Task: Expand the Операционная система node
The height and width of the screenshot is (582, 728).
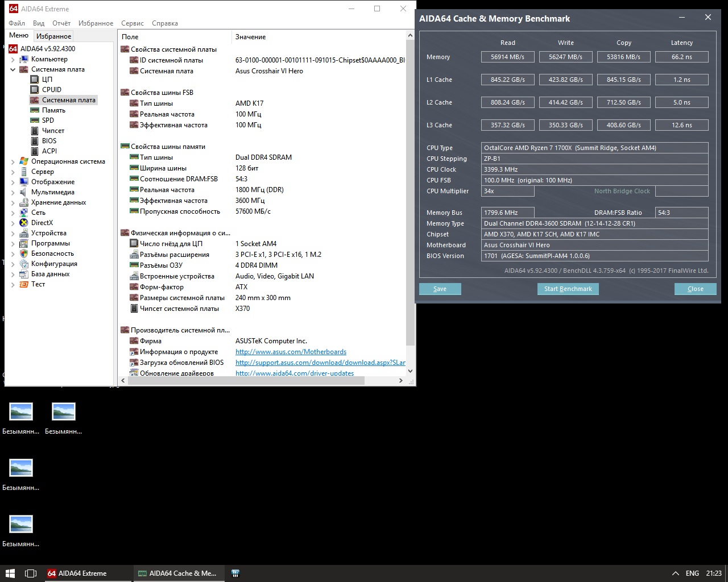Action: (x=13, y=161)
